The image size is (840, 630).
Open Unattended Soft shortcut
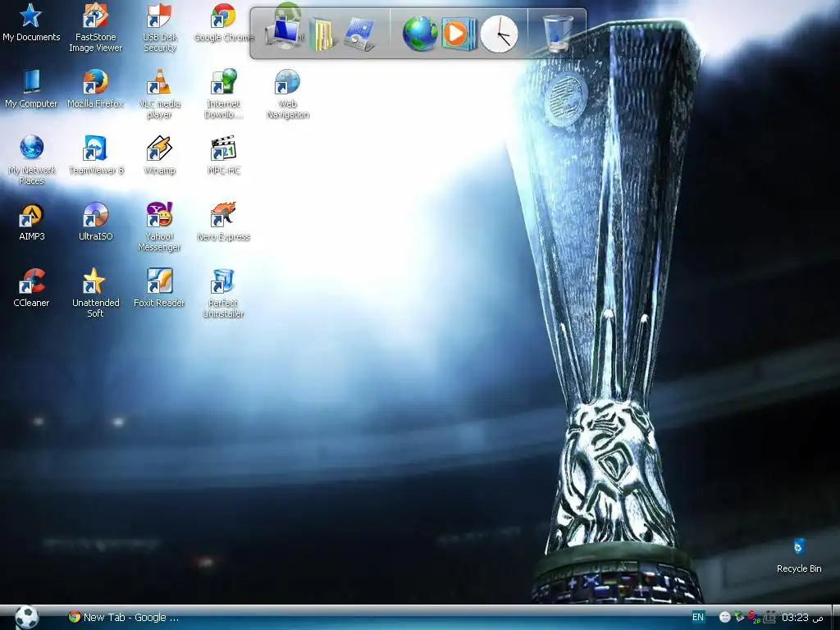coord(95,294)
